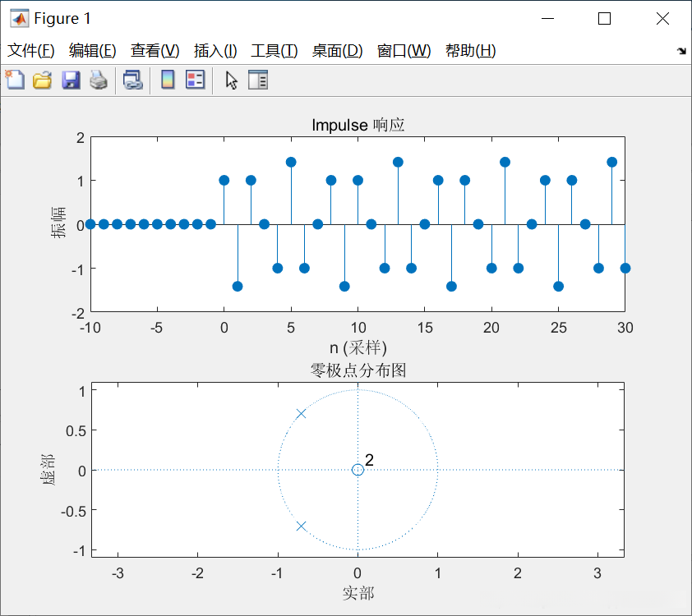Open the 查看 menu

click(155, 50)
